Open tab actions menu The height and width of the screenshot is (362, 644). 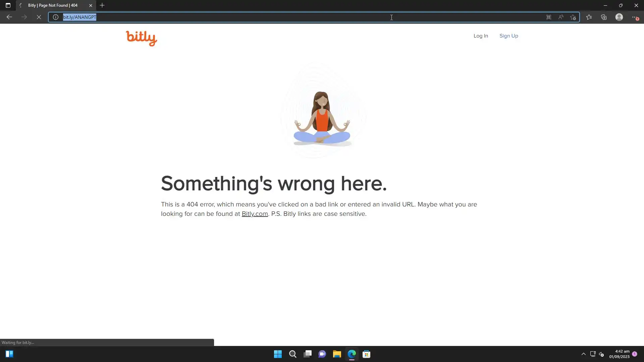8,5
